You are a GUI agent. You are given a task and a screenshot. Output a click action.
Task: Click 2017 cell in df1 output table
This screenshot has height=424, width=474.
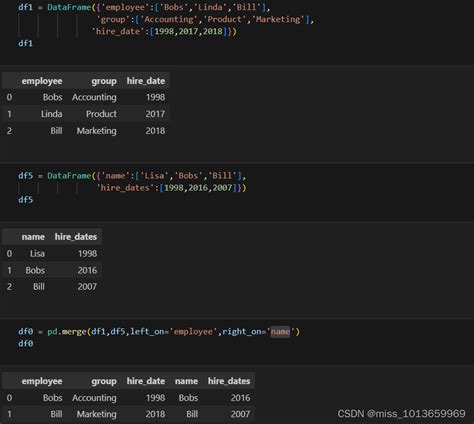tap(155, 114)
